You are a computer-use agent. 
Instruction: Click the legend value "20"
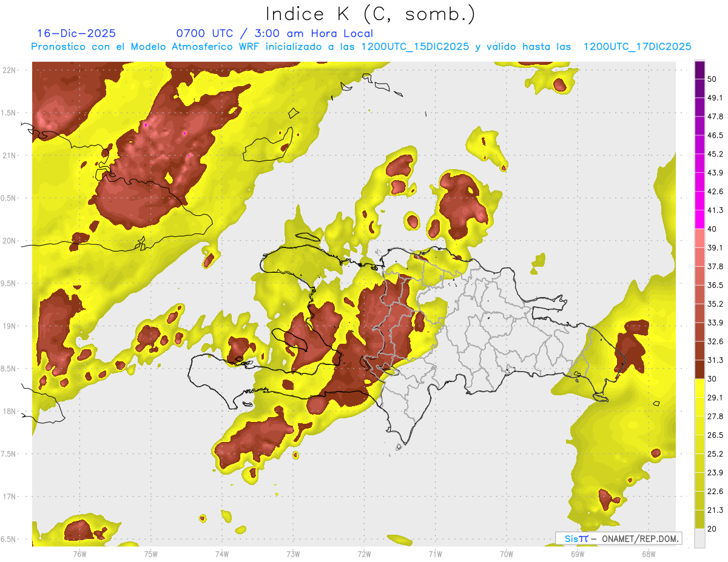point(712,529)
